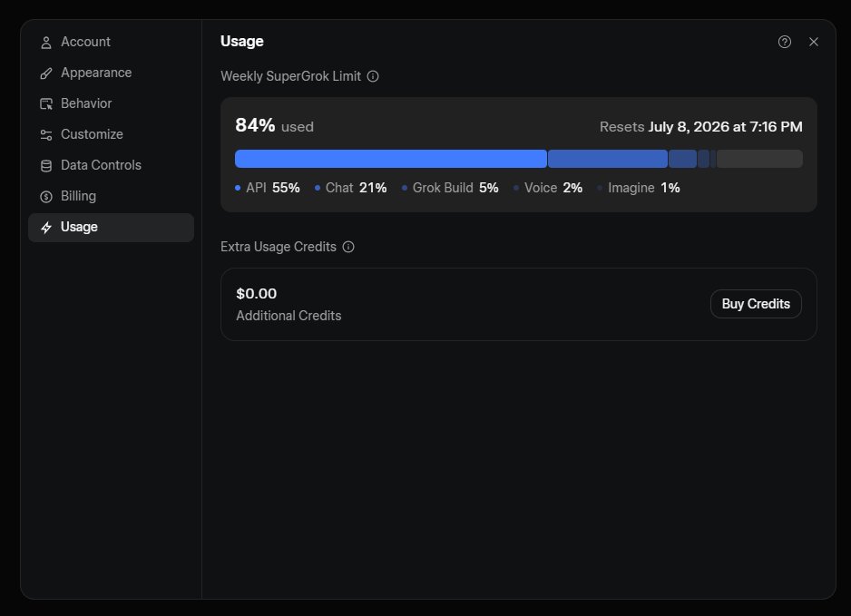
Task: Click the Grok Build 5% legend entry
Action: [450, 188]
